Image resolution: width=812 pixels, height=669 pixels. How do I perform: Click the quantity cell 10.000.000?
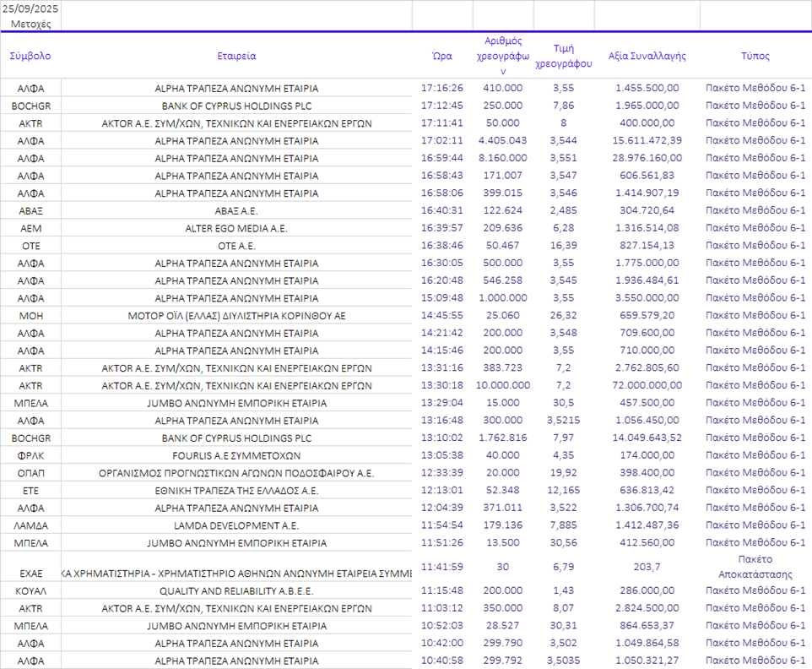pyautogui.click(x=503, y=385)
